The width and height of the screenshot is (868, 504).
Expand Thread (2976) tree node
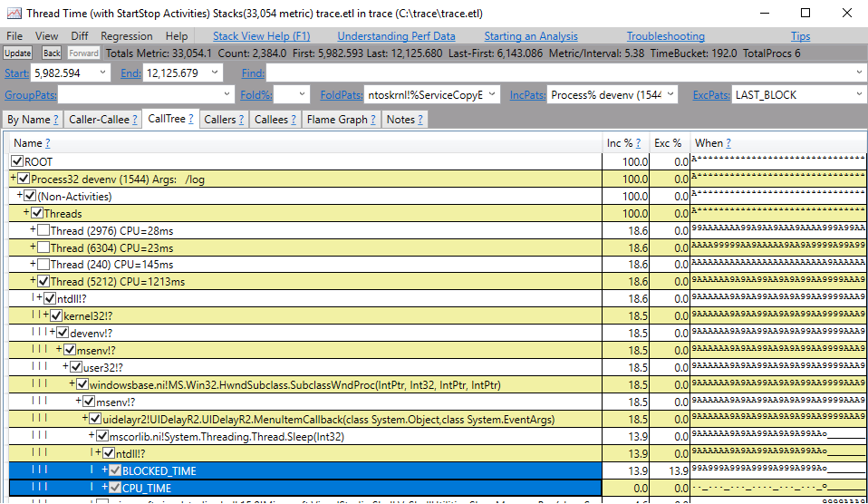(33, 230)
